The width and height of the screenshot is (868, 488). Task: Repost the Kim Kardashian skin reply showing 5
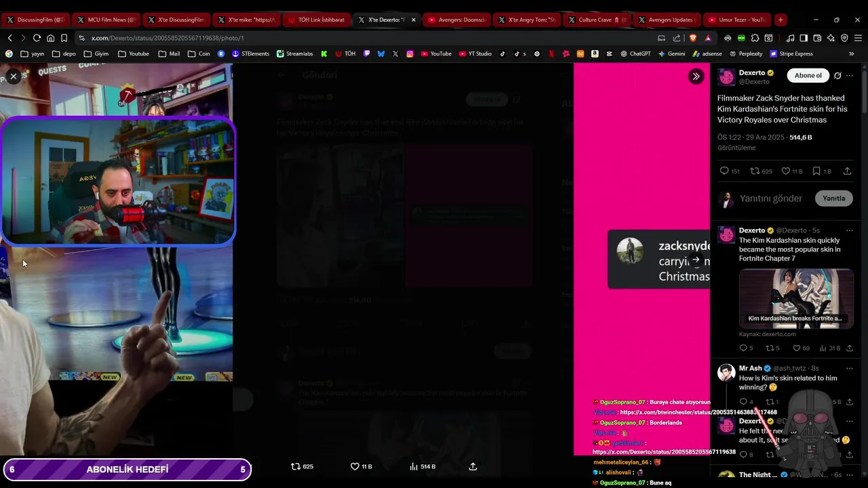(772, 348)
